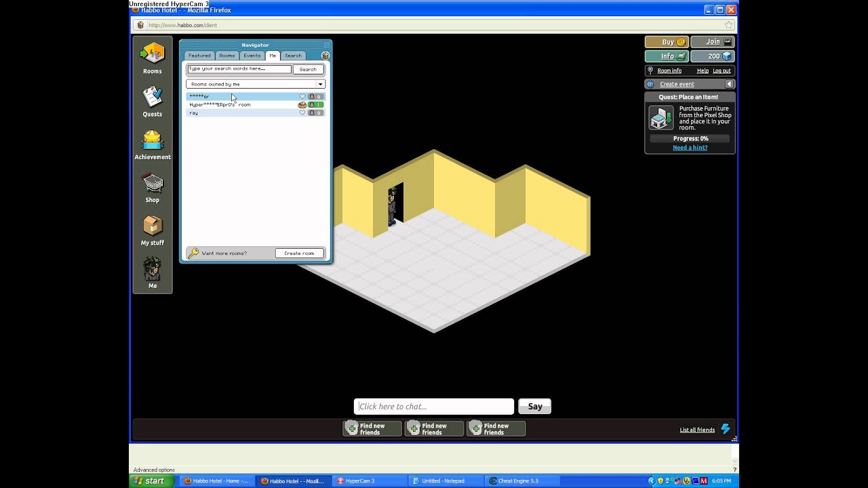Switch to the Events tab
Image resolution: width=868 pixels, height=488 pixels.
tap(252, 56)
